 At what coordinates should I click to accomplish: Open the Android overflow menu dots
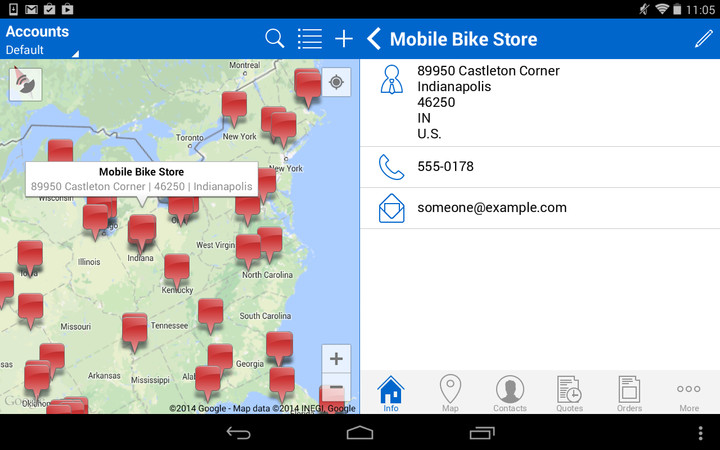pos(700,433)
